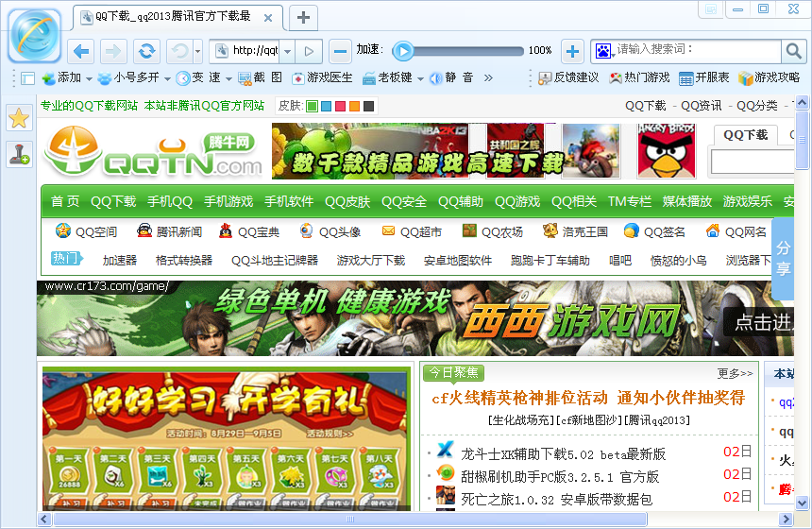
Task: Expand the 小号多开 dropdown arrow
Action: [x=167, y=78]
